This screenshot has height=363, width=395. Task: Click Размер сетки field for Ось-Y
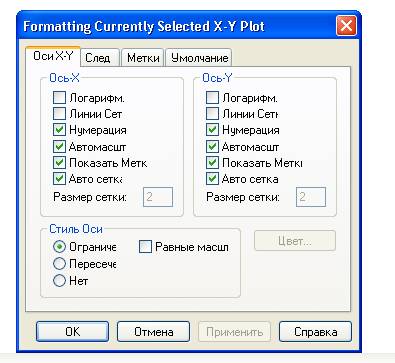point(311,197)
